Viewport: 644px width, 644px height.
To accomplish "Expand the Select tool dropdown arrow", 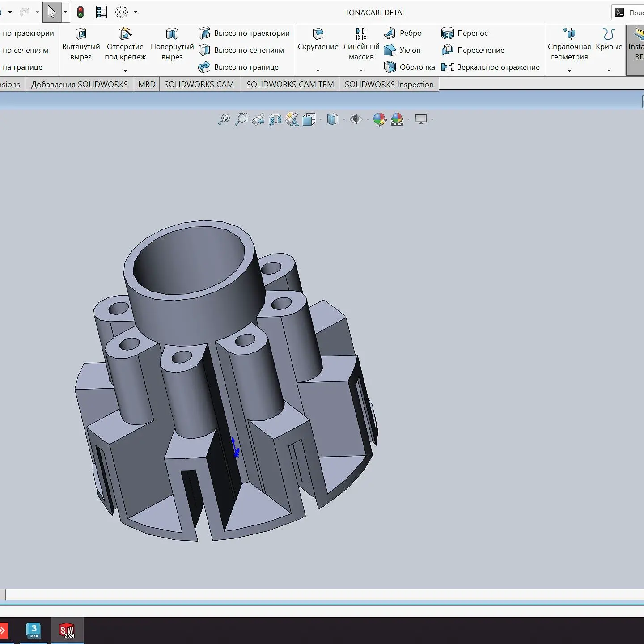I will coord(65,12).
